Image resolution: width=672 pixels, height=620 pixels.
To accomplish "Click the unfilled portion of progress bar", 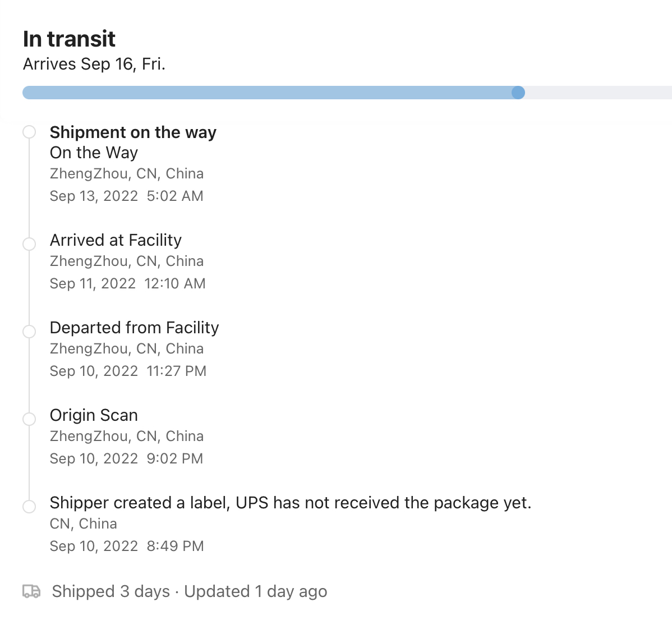I will (599, 93).
